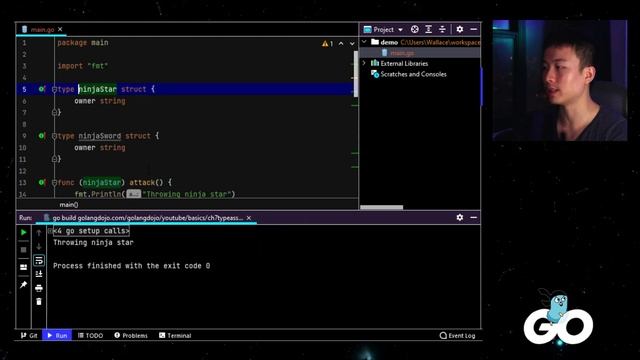The height and width of the screenshot is (360, 640).
Task: Go to previous highlighted error arrow
Action: 341,44
